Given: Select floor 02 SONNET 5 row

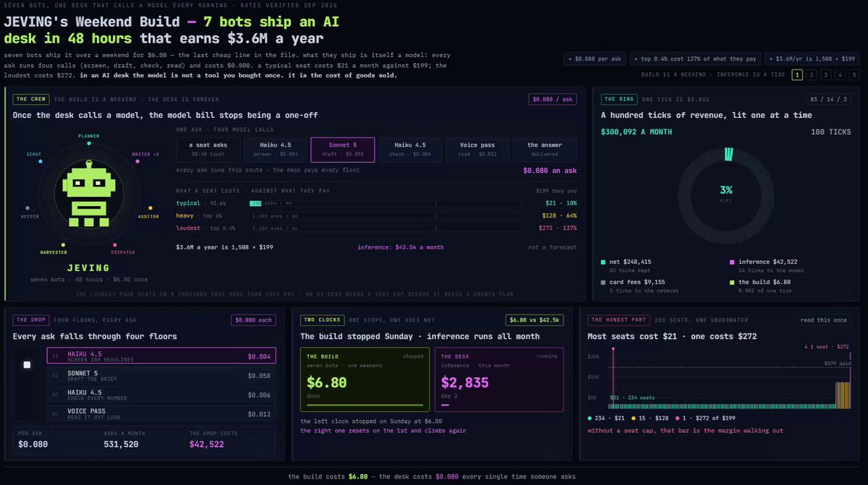Looking at the screenshot, I should [x=161, y=374].
